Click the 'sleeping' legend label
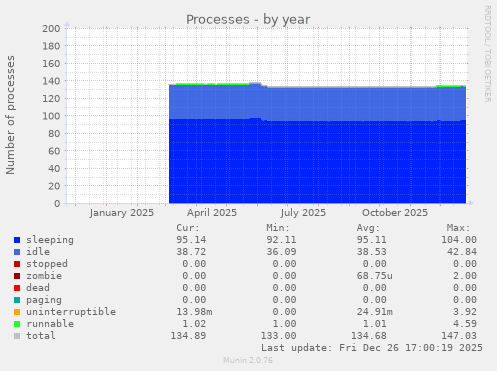This screenshot has width=497, height=371. [50, 240]
